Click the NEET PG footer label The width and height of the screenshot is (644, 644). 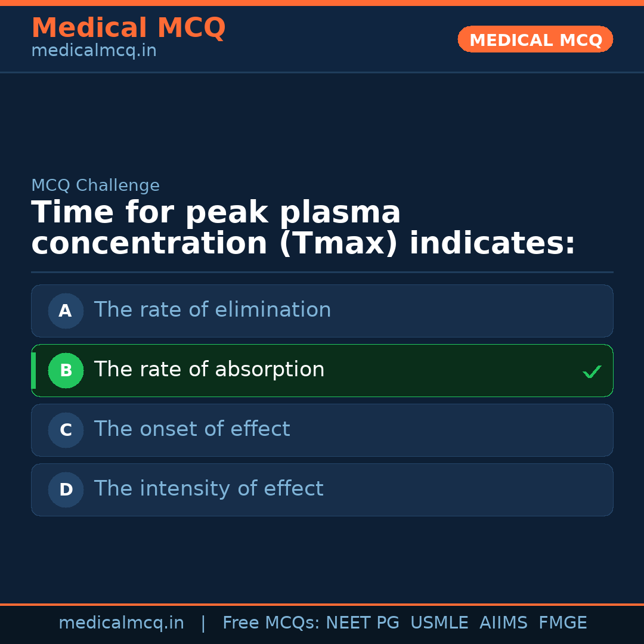pos(363,623)
